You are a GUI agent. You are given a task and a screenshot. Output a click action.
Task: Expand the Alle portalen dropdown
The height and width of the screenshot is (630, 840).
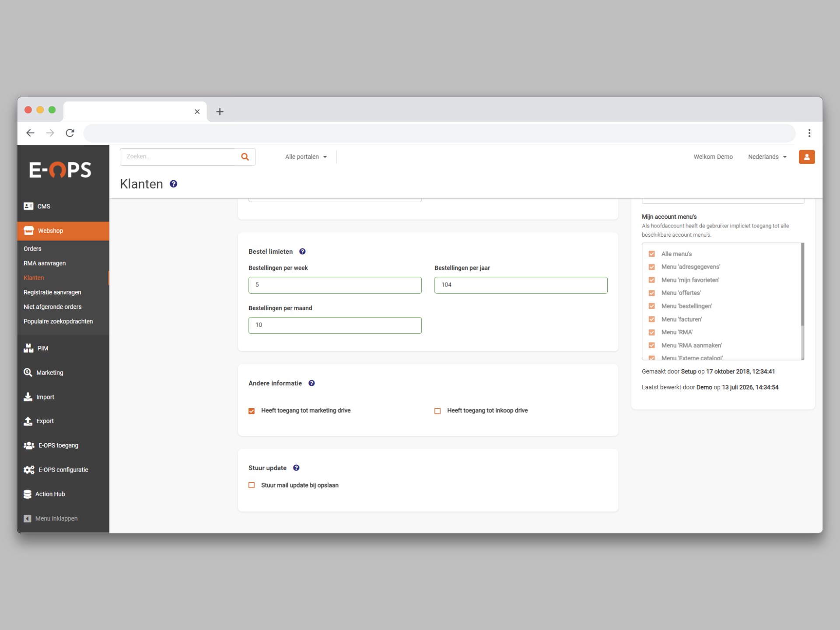coord(306,157)
